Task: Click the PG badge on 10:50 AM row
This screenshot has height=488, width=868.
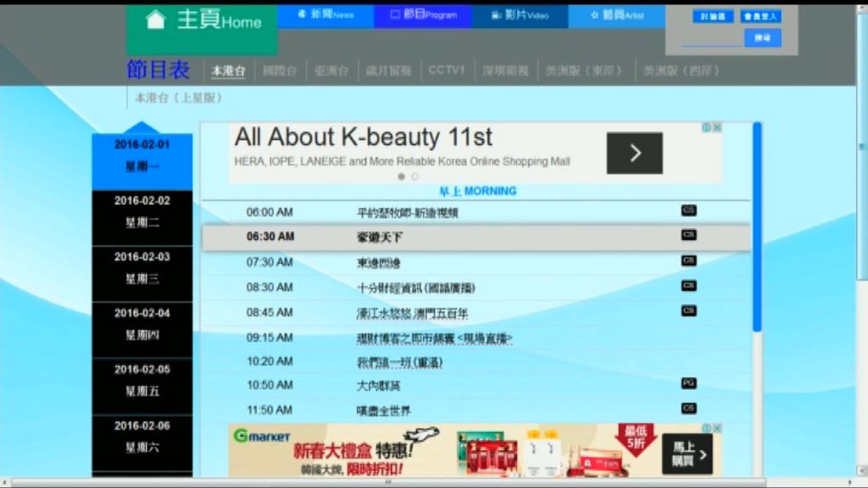Action: pyautogui.click(x=688, y=383)
